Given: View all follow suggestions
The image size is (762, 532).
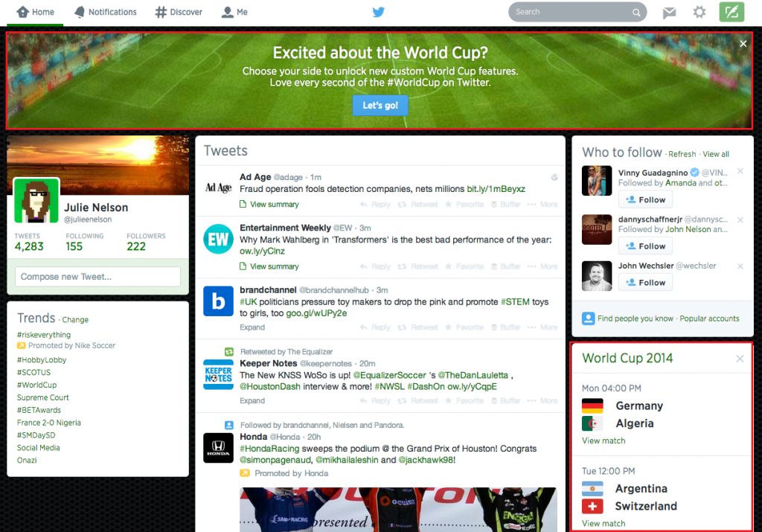Looking at the screenshot, I should pyautogui.click(x=716, y=154).
